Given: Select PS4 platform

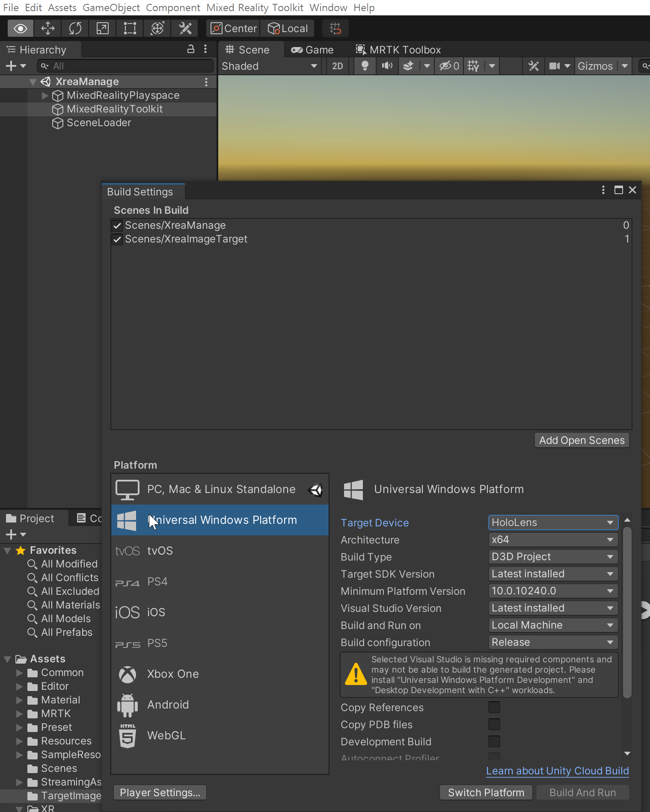Looking at the screenshot, I should pos(220,582).
